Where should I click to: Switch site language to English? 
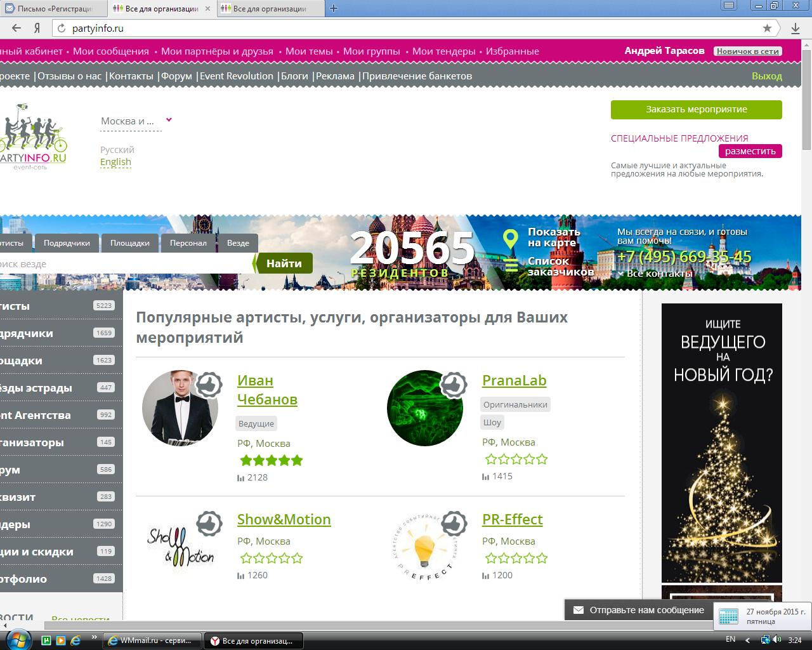point(115,162)
